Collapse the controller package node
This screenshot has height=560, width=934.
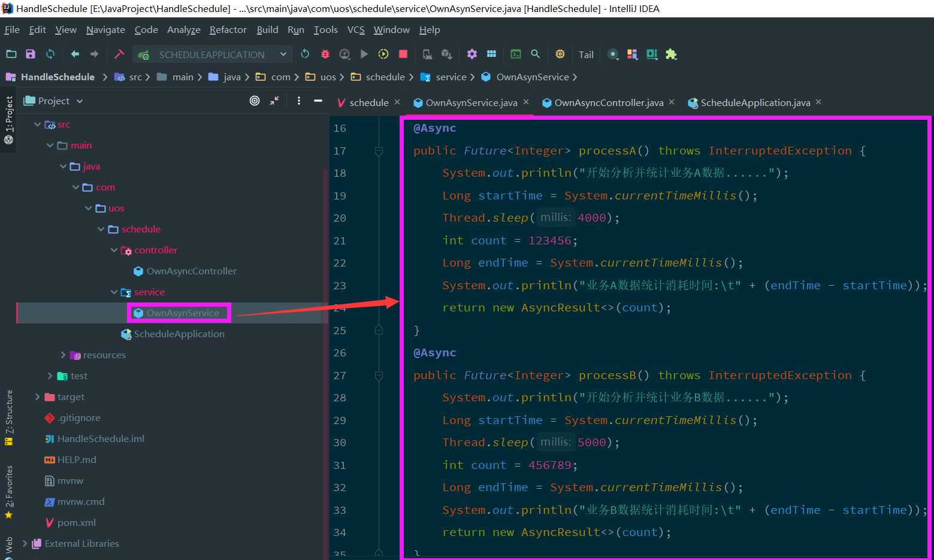pyautogui.click(x=114, y=250)
